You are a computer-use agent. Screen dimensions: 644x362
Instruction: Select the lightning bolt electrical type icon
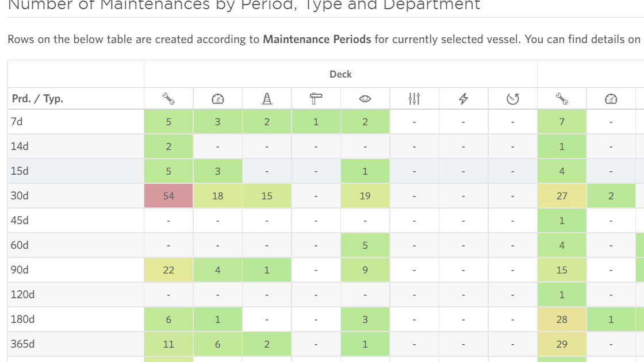tap(463, 98)
